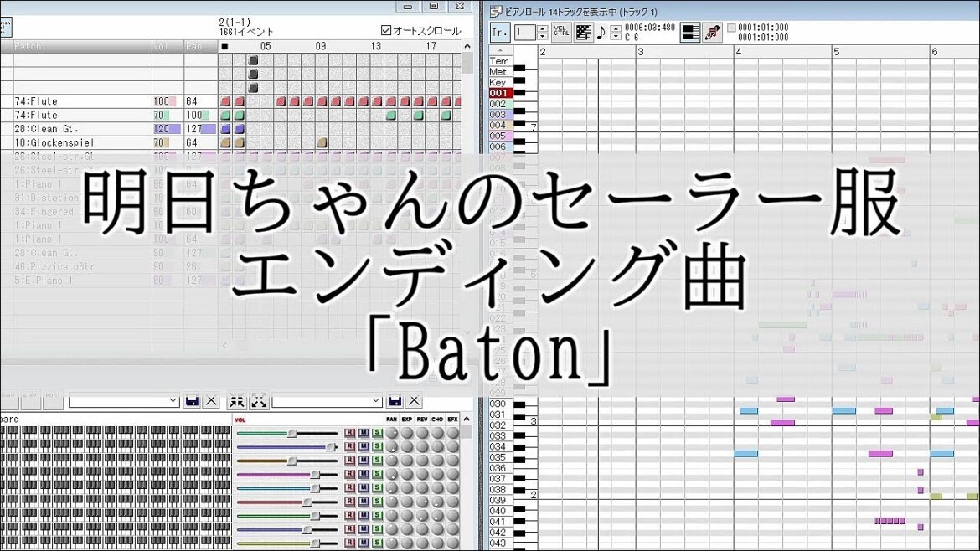Viewport: 980px width, 551px height.
Task: Click the first channel's VOL slider handle
Action: tap(292, 433)
